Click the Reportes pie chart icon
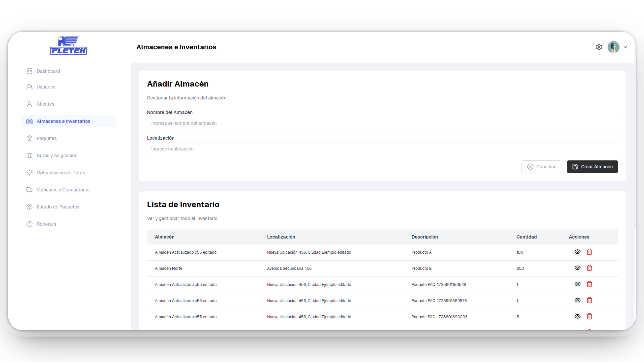Viewport: 644px width, 362px height. [30, 224]
